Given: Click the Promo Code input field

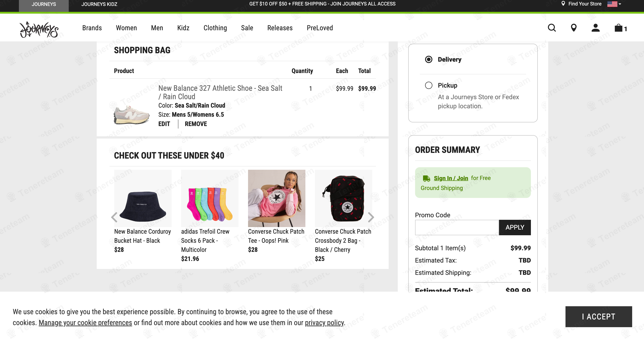Looking at the screenshot, I should click(x=457, y=227).
